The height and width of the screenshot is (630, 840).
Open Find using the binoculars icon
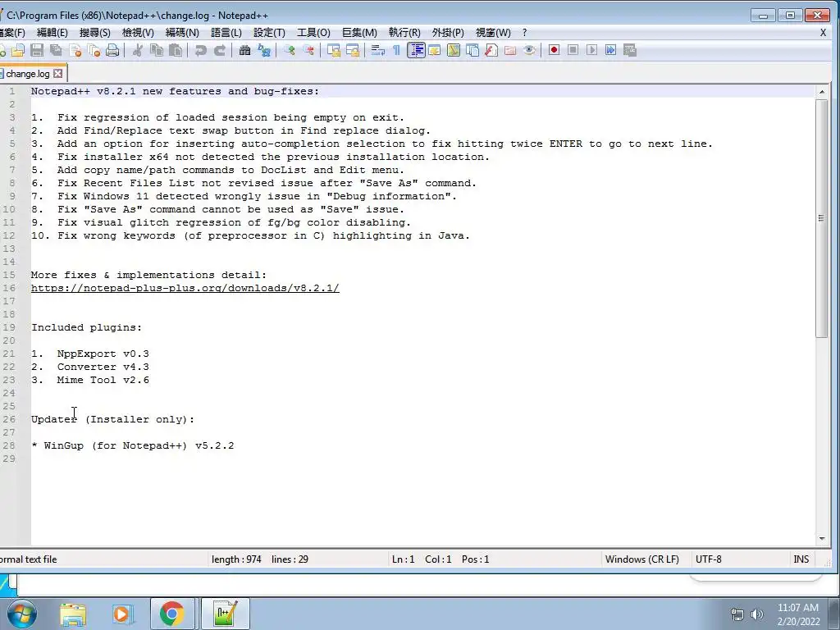coord(244,50)
